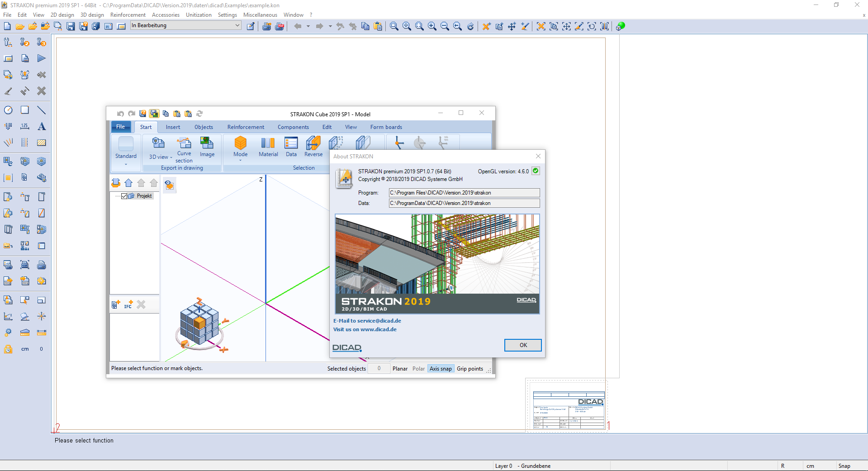
Task: Open the back arrow history dropdown
Action: [308, 26]
